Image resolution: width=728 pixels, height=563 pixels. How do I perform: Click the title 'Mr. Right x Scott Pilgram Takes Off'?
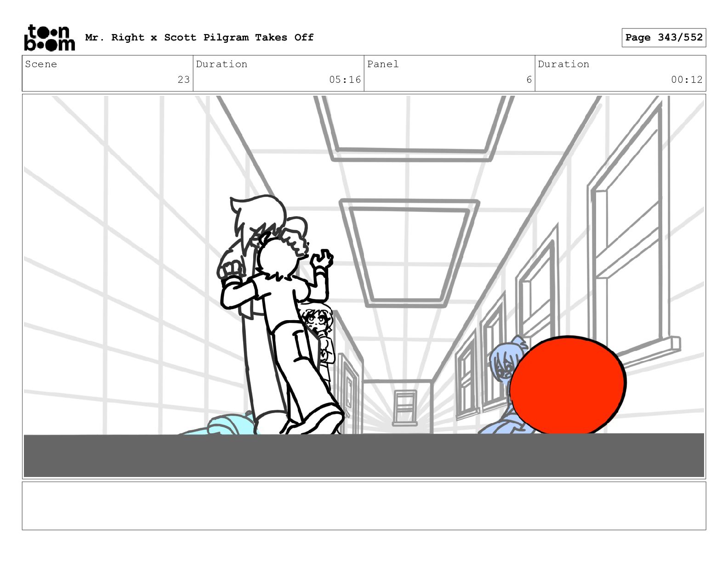199,37
